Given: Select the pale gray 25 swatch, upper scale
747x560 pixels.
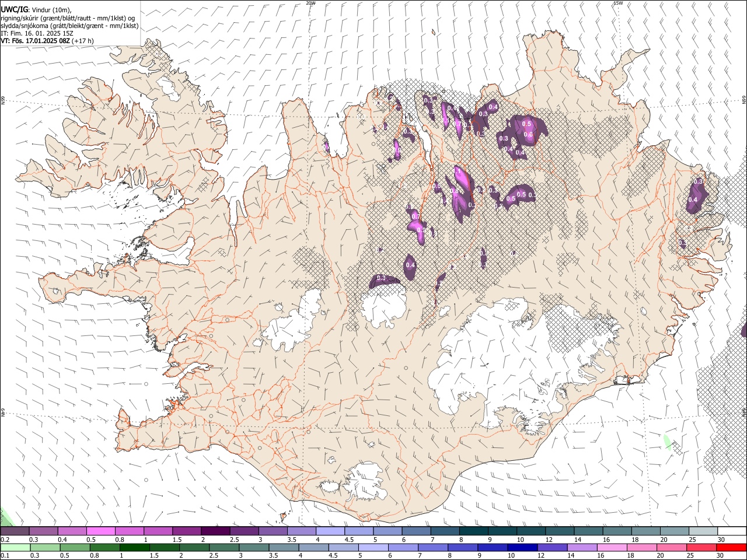Looking at the screenshot, I should pyautogui.click(x=703, y=531).
